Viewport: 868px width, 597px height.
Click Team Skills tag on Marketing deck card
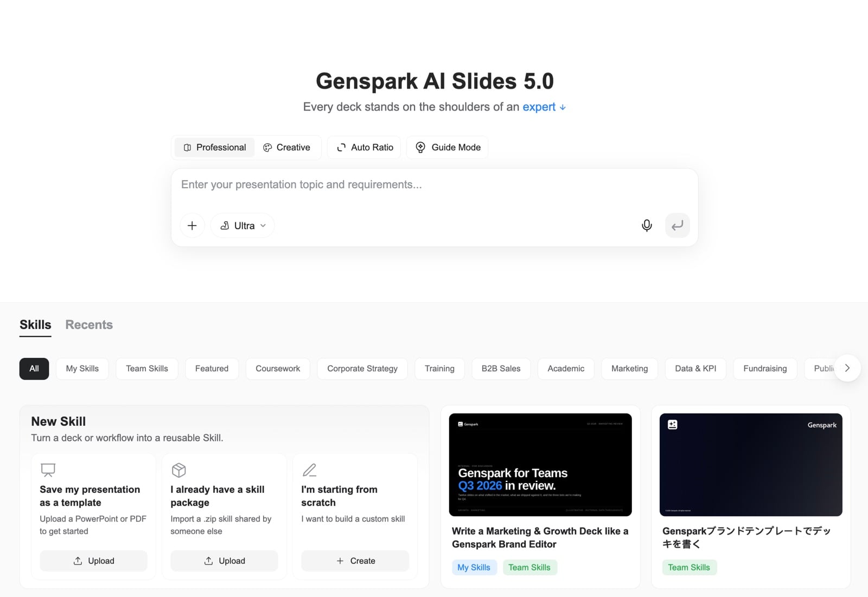529,567
